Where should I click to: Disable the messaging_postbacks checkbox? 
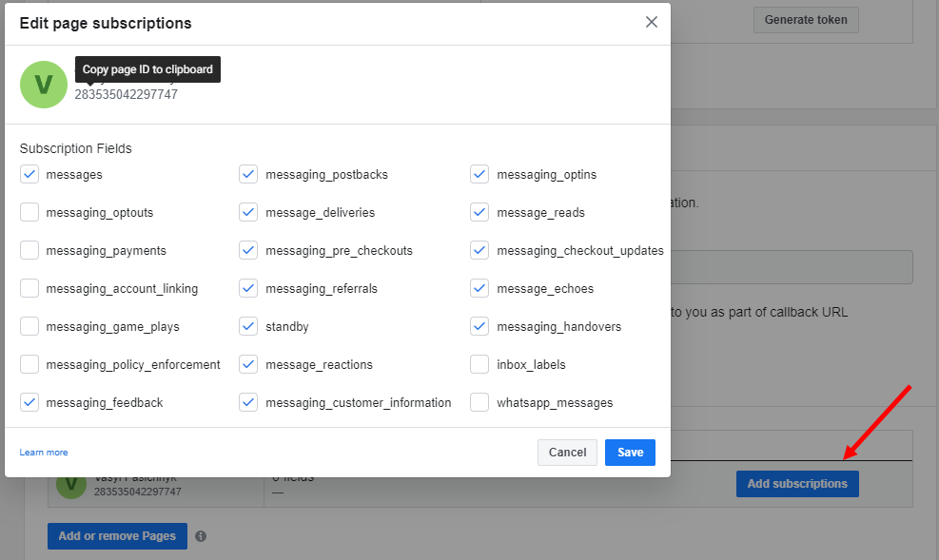pyautogui.click(x=248, y=174)
